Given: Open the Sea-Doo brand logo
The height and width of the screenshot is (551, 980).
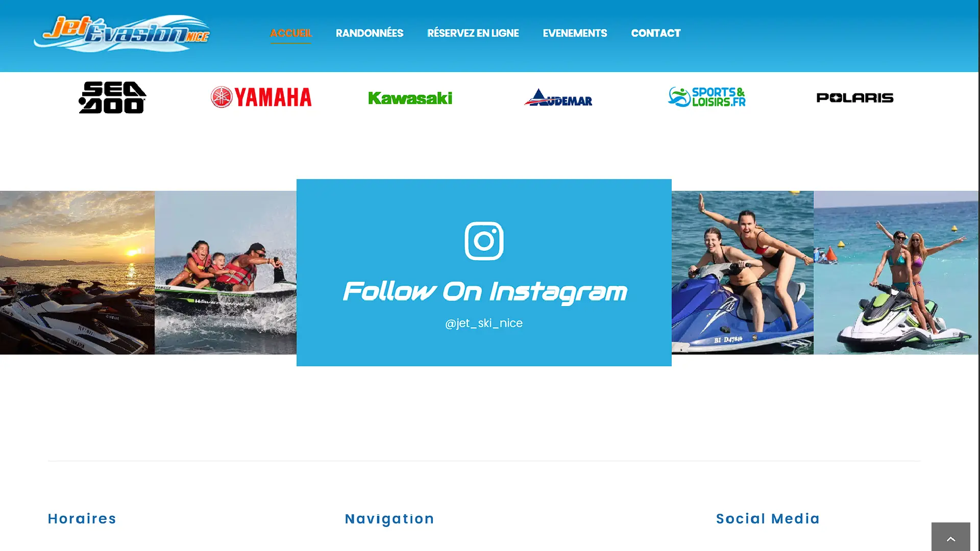Looking at the screenshot, I should point(112,97).
